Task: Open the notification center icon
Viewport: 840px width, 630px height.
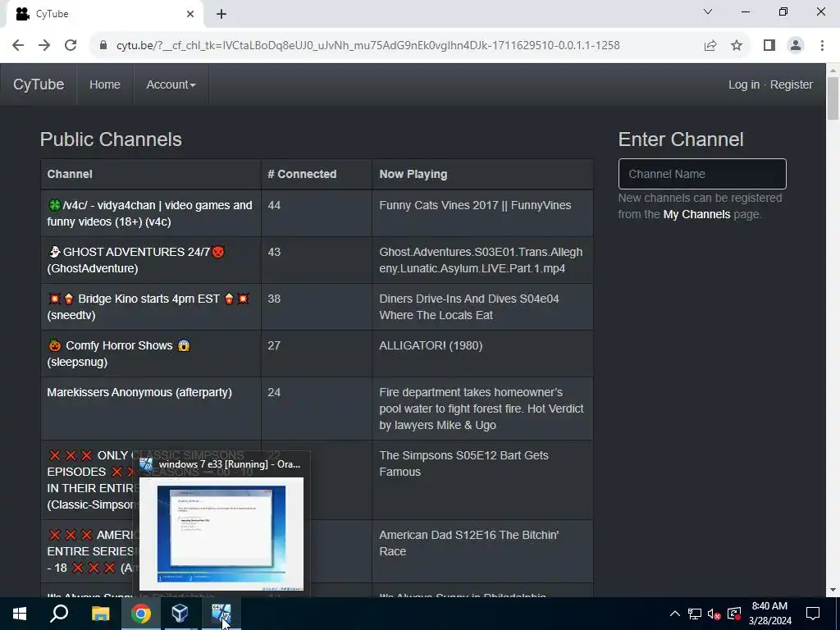Action: 813,614
